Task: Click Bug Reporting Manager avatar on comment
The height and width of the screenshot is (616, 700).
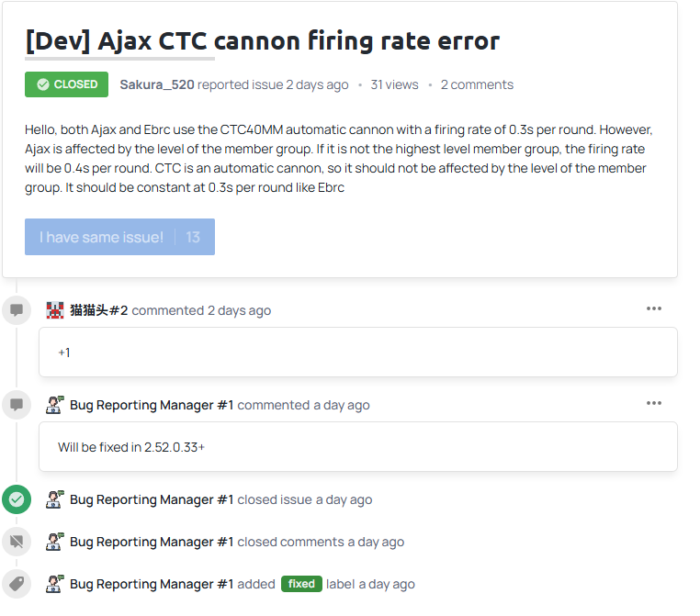Action: (55, 405)
